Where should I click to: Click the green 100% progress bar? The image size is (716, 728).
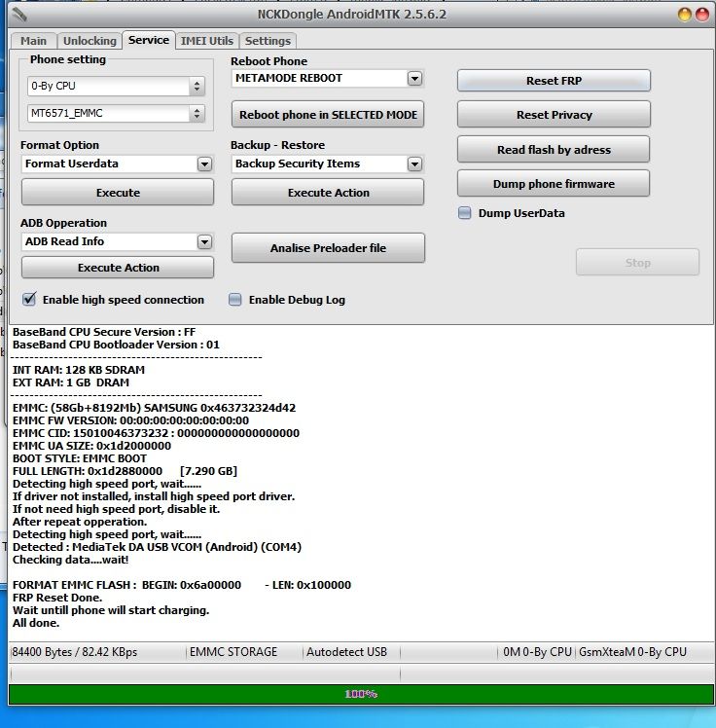[x=358, y=694]
